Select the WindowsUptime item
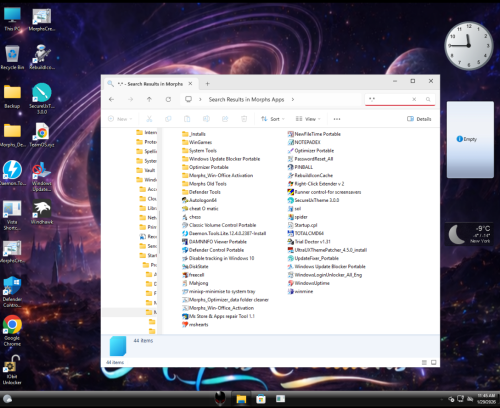This screenshot has width=500, height=408. click(309, 283)
